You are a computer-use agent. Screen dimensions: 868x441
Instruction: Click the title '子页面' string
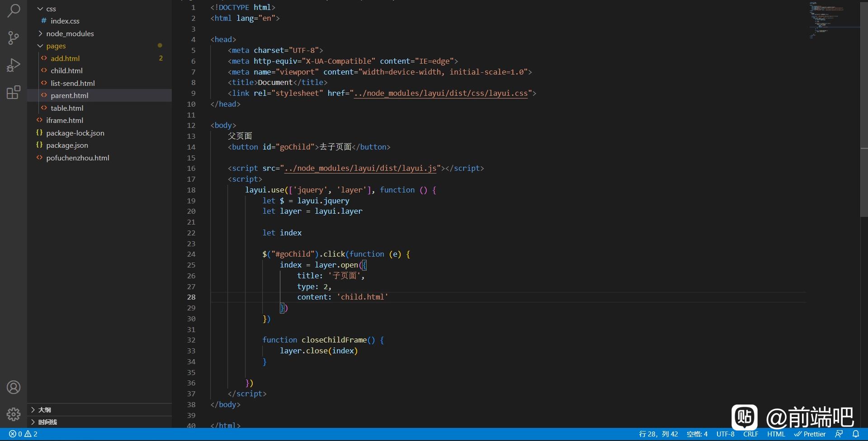click(x=345, y=276)
